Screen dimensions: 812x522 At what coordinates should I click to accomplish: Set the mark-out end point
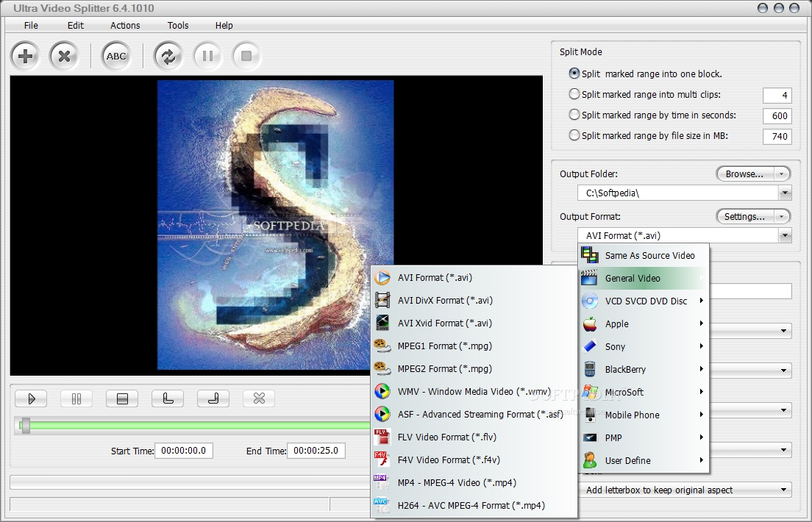coord(213,398)
